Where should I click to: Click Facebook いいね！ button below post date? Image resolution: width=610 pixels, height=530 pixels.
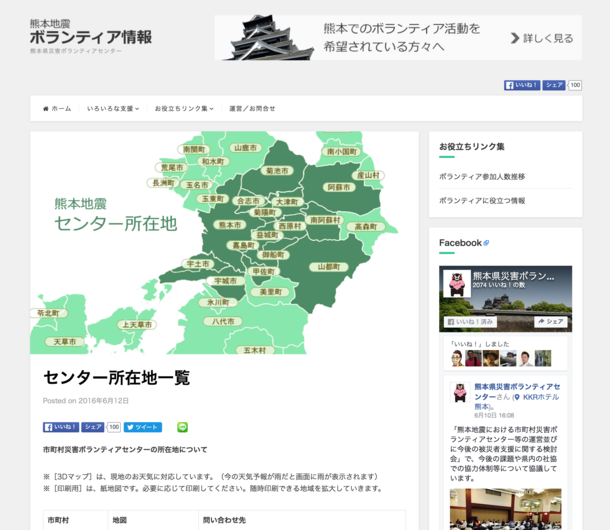point(60,427)
